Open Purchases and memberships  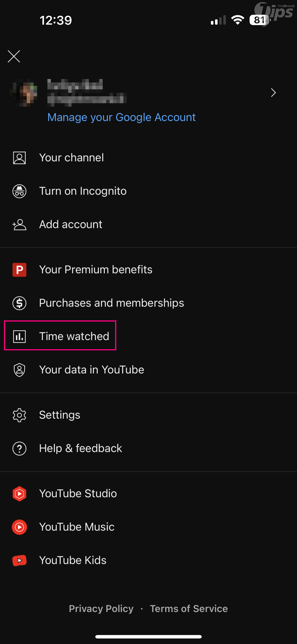coord(111,303)
